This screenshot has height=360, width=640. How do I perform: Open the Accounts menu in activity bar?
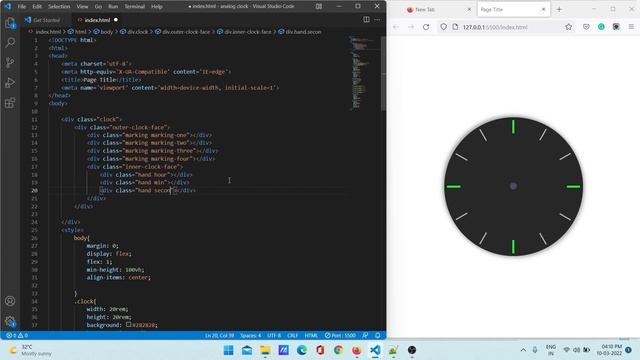coord(10,301)
